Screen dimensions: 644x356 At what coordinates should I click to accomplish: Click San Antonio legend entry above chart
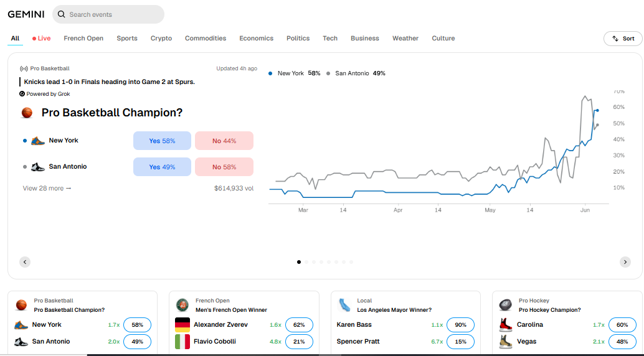click(356, 73)
